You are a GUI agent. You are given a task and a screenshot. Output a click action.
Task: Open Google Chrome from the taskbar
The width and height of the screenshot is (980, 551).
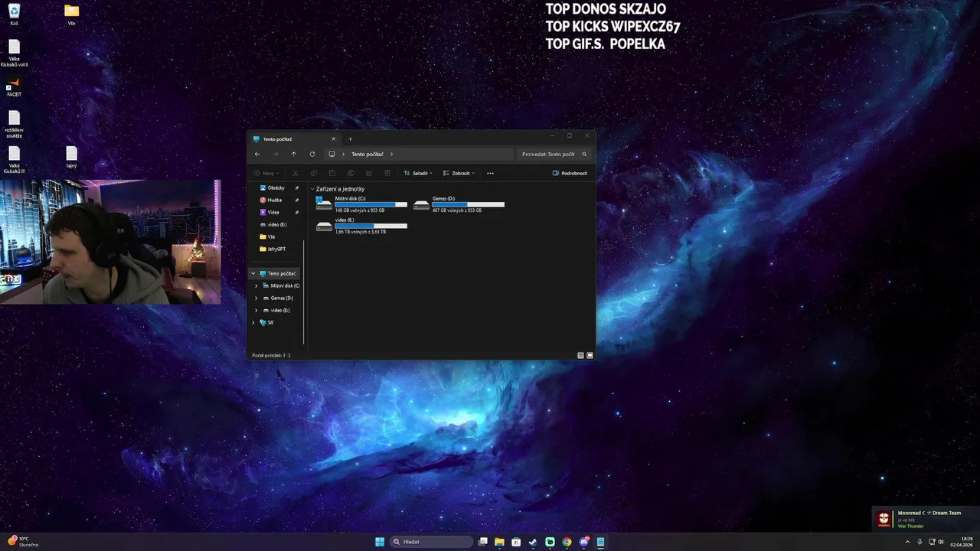pyautogui.click(x=567, y=542)
